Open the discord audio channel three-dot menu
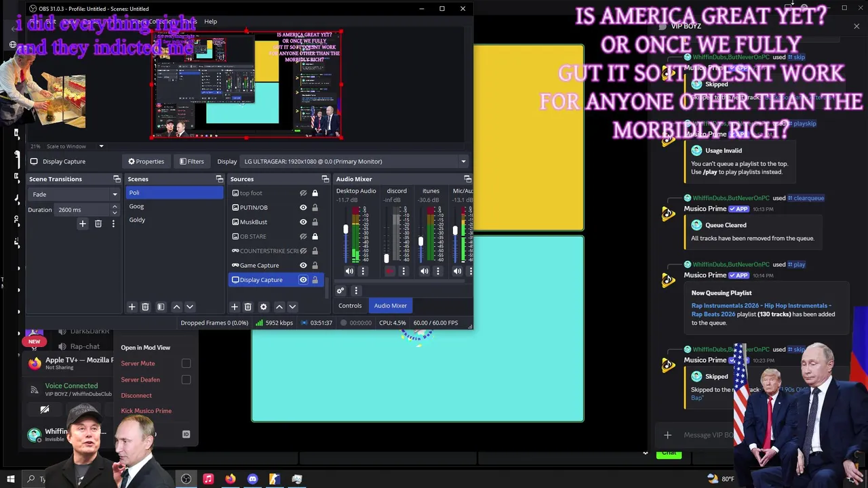 [x=403, y=271]
